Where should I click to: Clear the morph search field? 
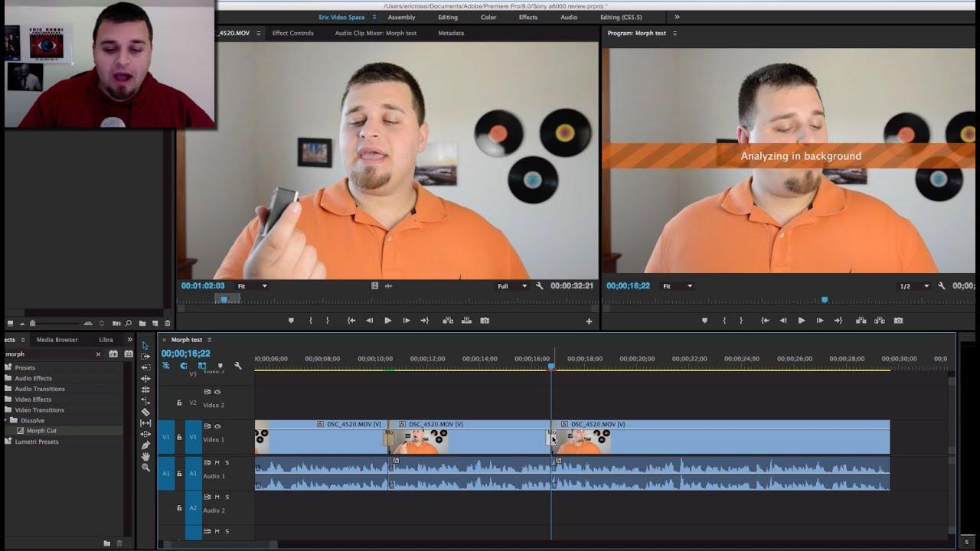tap(98, 354)
